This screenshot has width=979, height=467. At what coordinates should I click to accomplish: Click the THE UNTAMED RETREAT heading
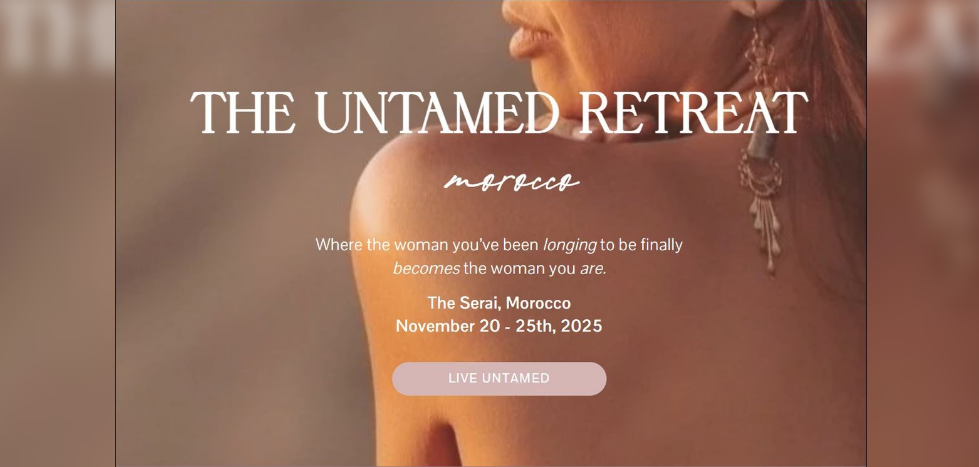[x=499, y=113]
